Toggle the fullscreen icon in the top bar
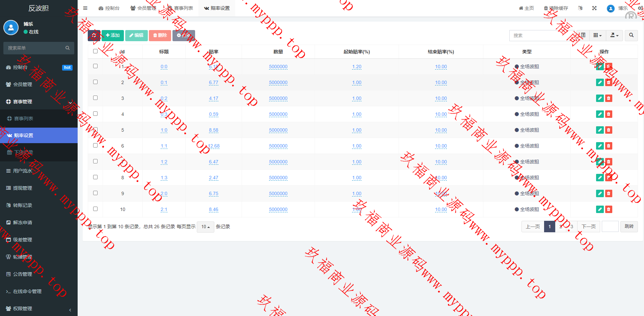Screen dimensions: 644x316 coord(594,8)
